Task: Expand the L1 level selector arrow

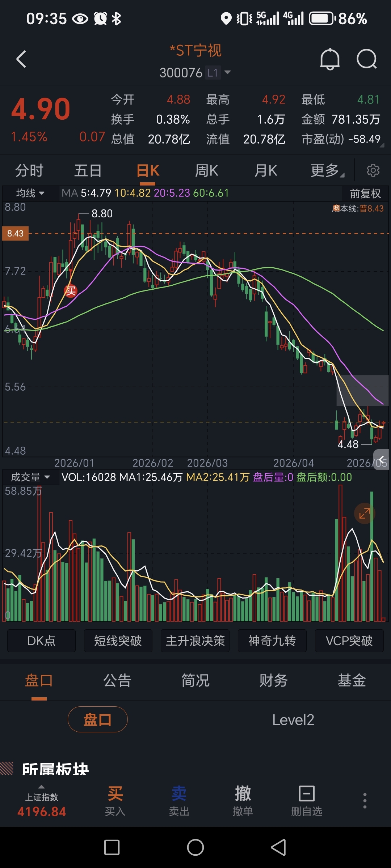Action: pos(228,72)
